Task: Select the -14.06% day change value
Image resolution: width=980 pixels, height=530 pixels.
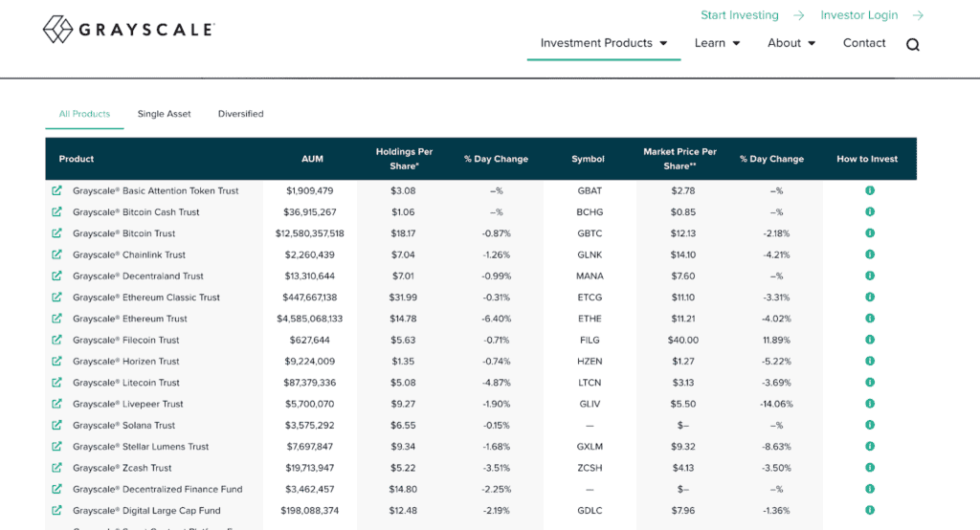Action: (x=776, y=404)
